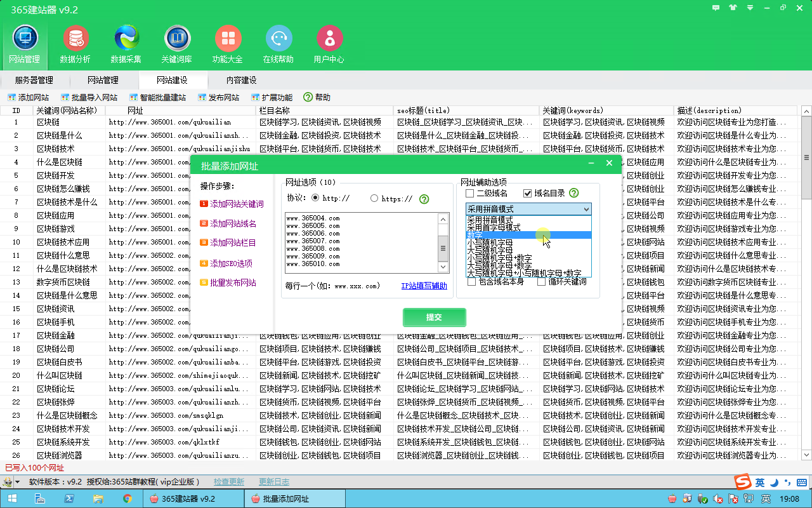This screenshot has height=508, width=812.
Task: Click Sogou input method S icon
Action: tap(742, 482)
